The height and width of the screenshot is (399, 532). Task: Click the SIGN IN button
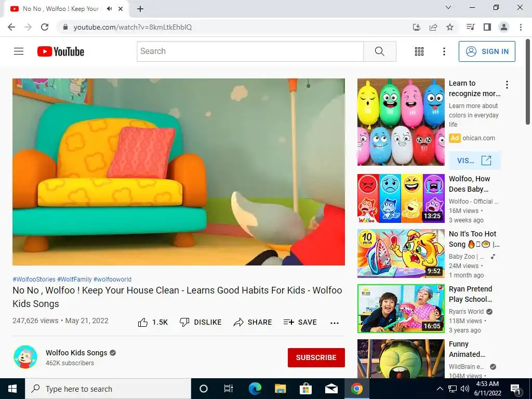tap(487, 51)
